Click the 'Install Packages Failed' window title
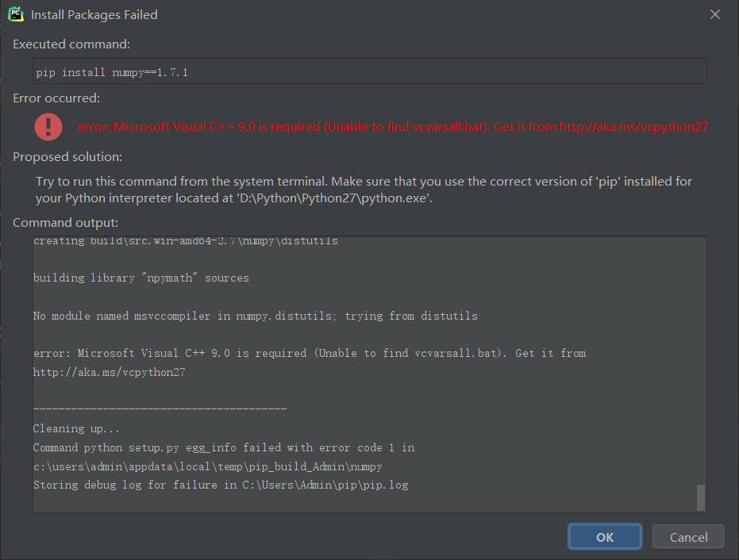This screenshot has height=560, width=739. point(94,14)
